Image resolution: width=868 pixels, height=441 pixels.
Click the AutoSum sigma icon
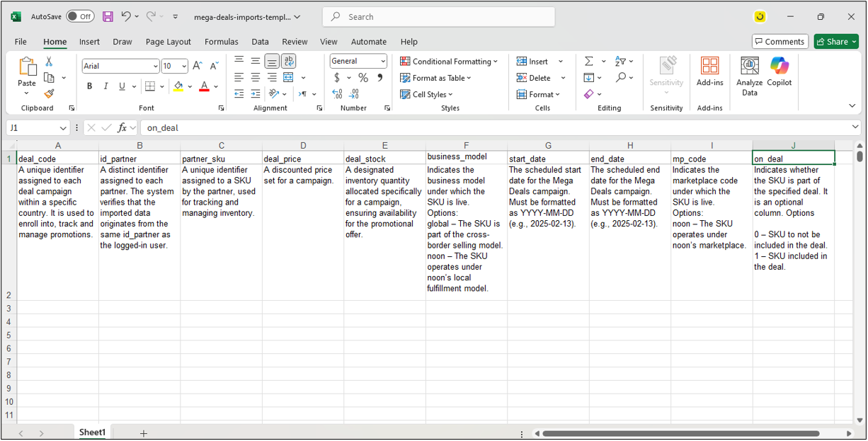coord(588,62)
